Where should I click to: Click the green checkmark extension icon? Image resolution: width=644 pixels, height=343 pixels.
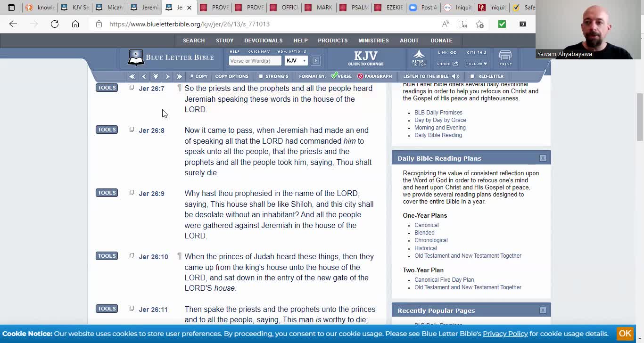click(502, 24)
